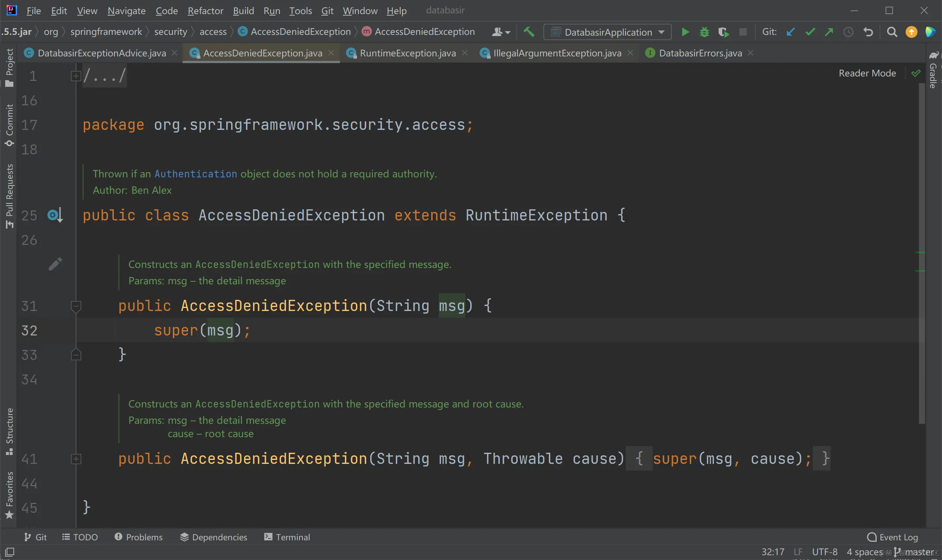942x560 pixels.
Task: Click the Git Push arrow icon
Action: [829, 32]
